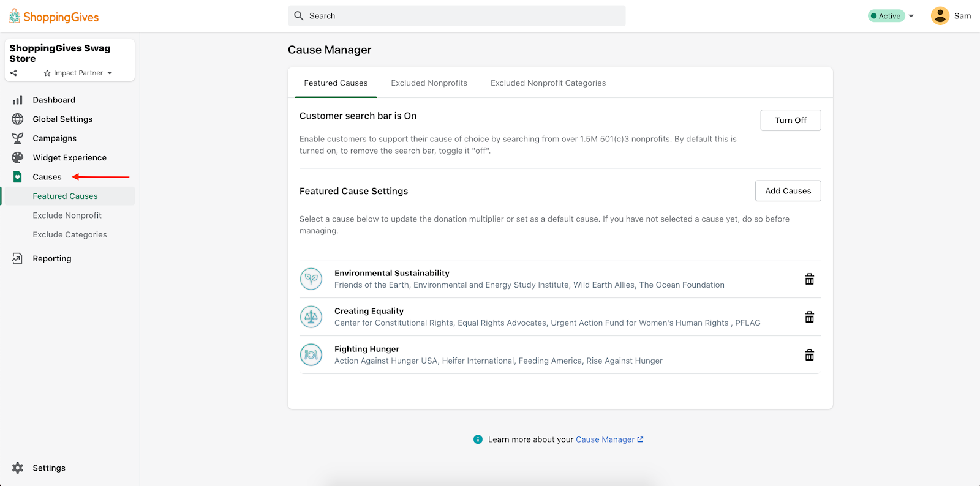980x486 pixels.
Task: Follow the Cause Manager link
Action: [609, 439]
